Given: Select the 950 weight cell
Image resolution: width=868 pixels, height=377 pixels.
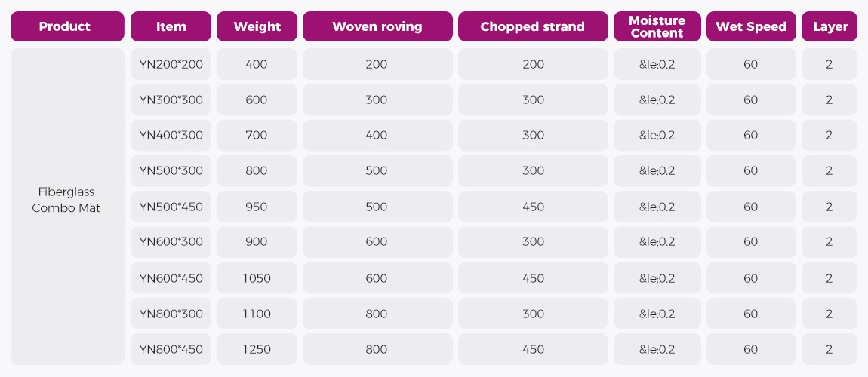Looking at the screenshot, I should tap(257, 207).
